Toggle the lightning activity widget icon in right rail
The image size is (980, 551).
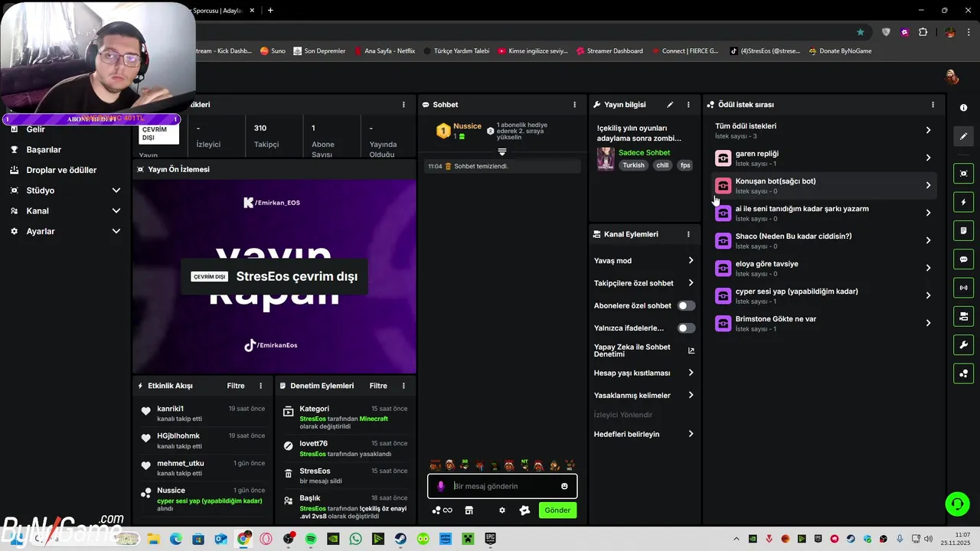(x=963, y=202)
